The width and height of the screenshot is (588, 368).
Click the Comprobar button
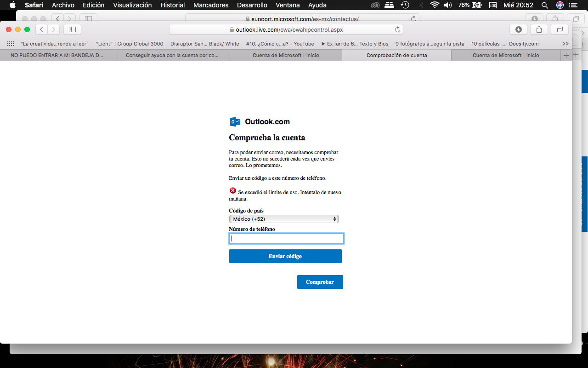320,282
